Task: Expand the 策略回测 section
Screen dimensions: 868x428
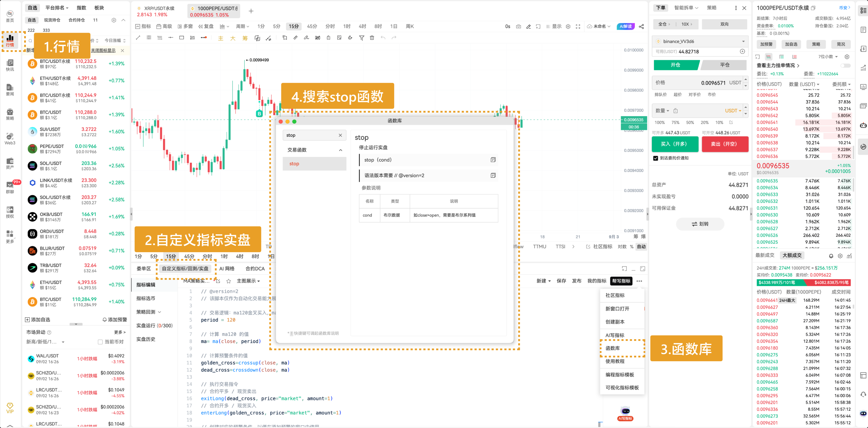Action: click(149, 312)
